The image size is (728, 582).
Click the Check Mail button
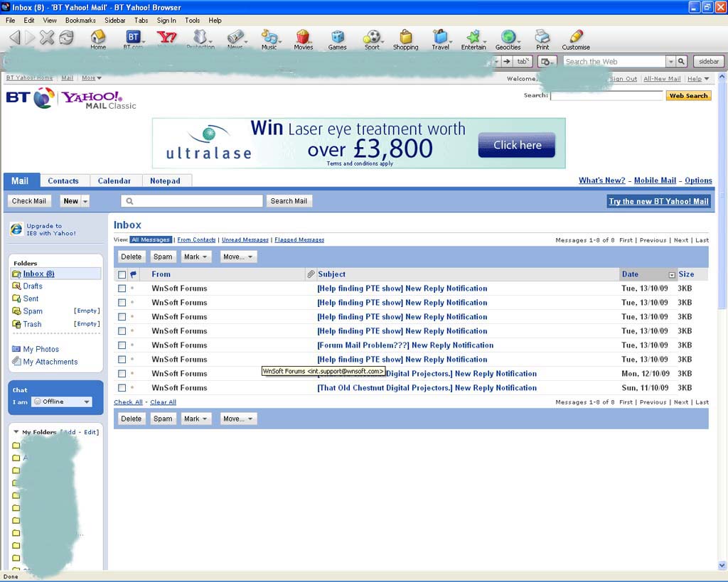click(x=29, y=201)
